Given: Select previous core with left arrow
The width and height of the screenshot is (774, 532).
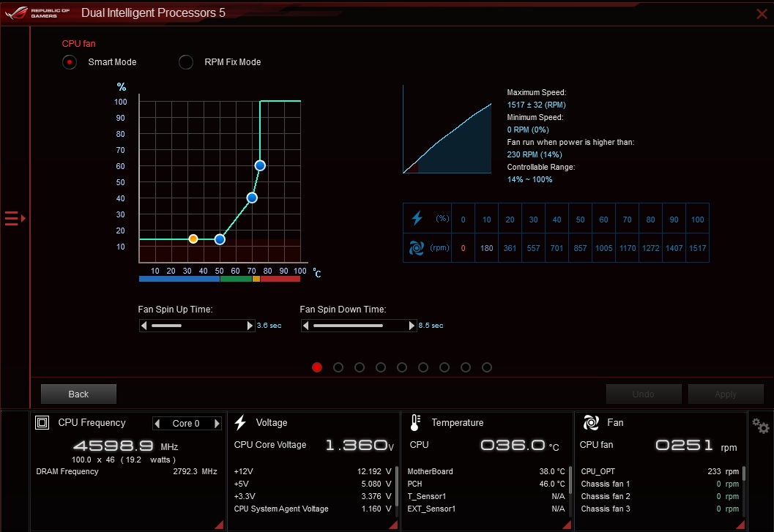Looking at the screenshot, I should tap(157, 424).
